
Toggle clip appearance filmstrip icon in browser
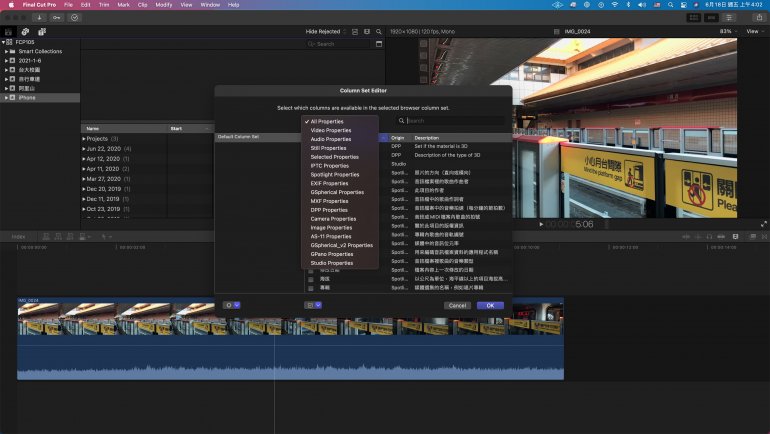click(354, 31)
